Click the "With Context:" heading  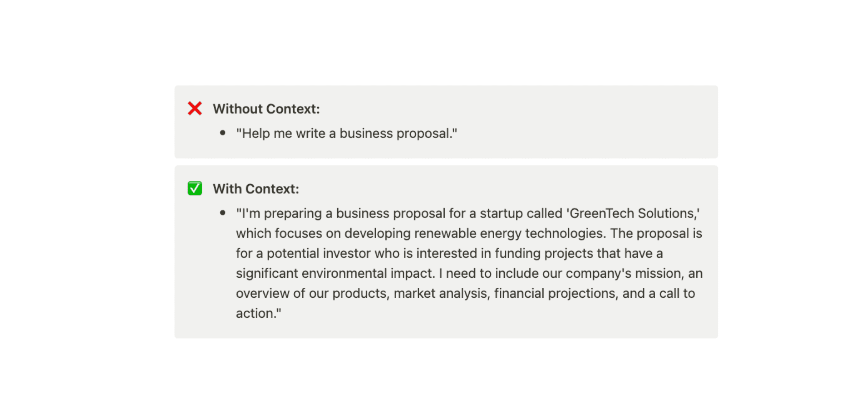click(x=256, y=189)
